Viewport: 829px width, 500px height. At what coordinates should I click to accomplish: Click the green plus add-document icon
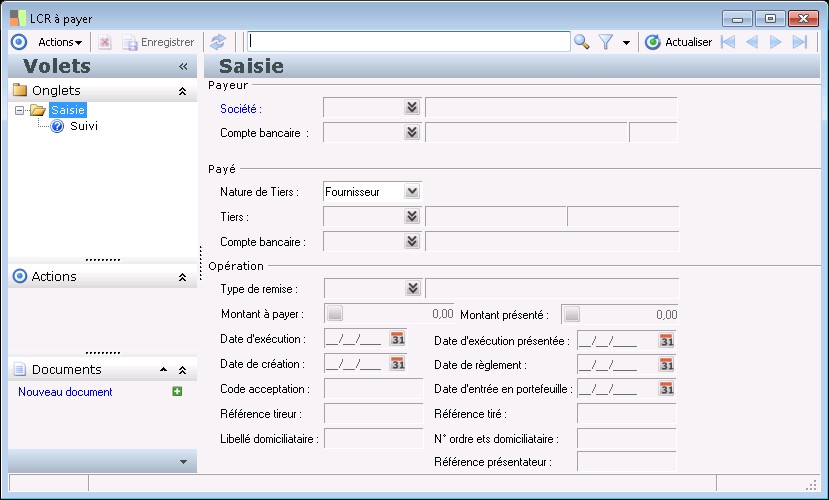(x=177, y=392)
